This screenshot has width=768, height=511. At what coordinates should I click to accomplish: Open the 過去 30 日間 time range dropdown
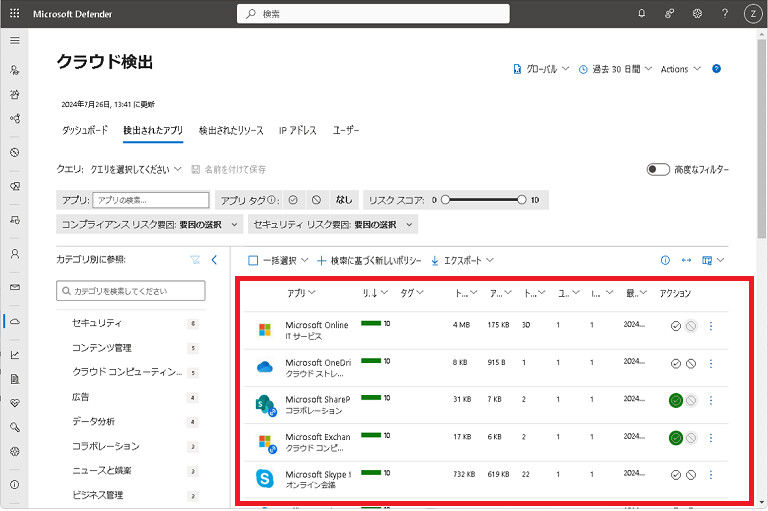(615, 69)
